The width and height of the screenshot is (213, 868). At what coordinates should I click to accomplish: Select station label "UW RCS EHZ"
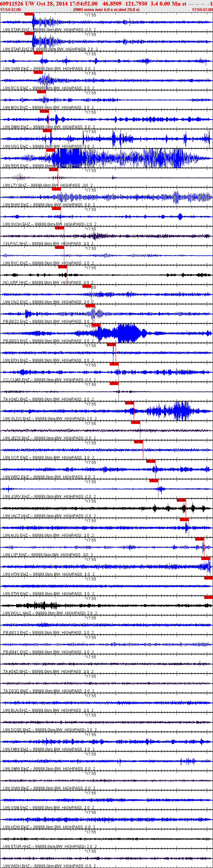(16, 88)
